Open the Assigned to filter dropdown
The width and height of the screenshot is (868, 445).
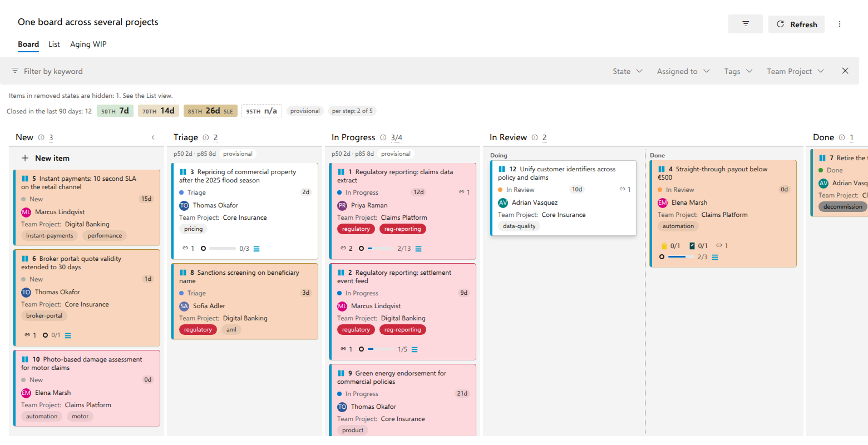683,71
